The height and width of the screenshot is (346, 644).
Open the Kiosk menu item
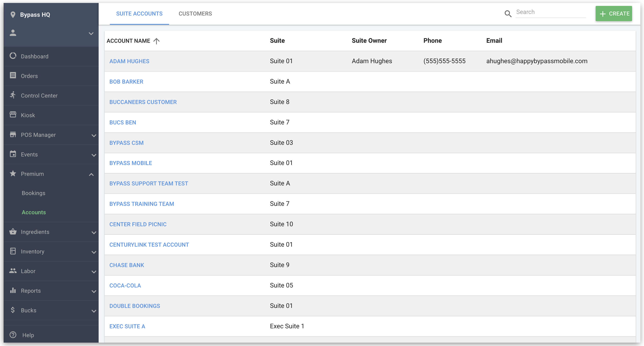(x=51, y=115)
